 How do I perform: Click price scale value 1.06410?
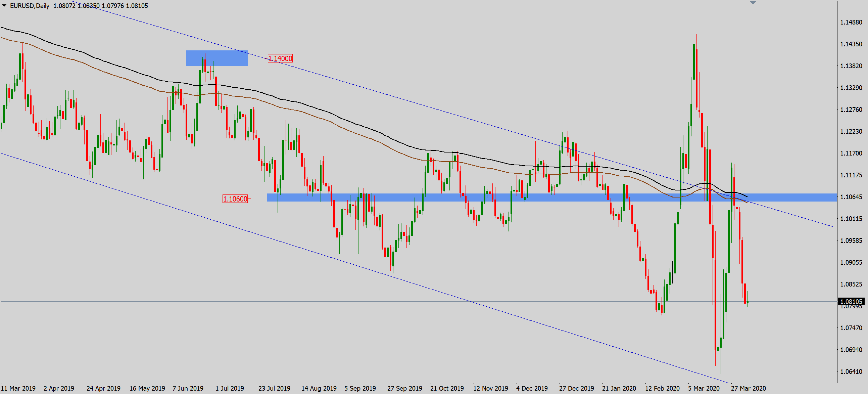851,371
